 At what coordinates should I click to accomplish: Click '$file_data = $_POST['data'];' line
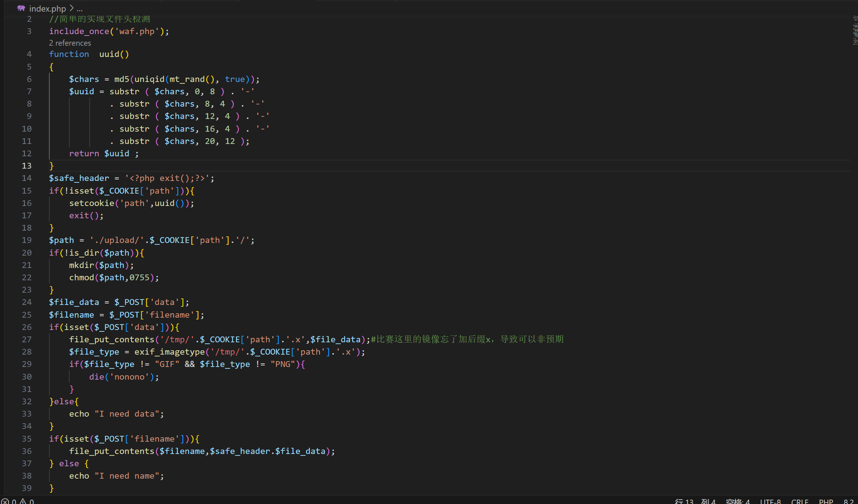tap(119, 302)
